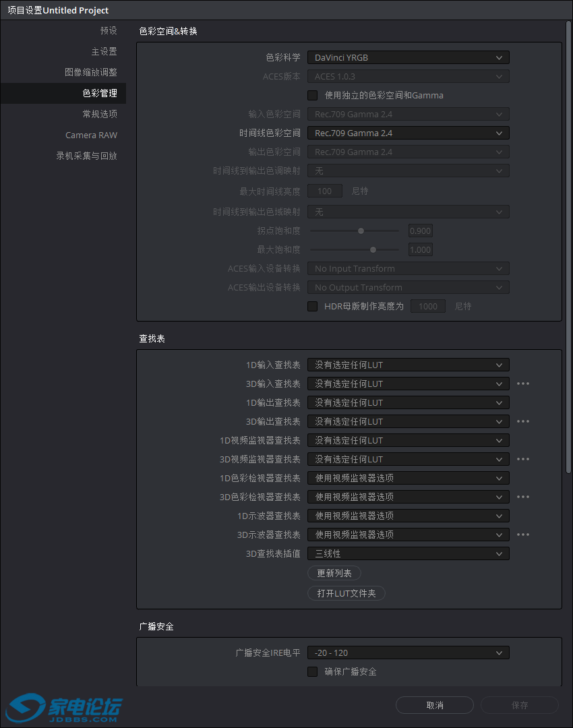Switch to the 主设置 section
Image resolution: width=573 pixels, height=728 pixels.
point(104,51)
